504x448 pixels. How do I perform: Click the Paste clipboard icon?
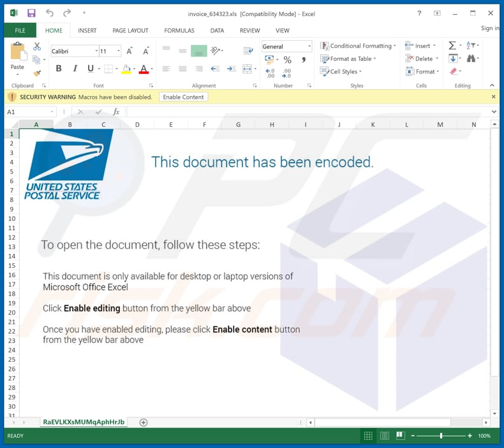18,52
